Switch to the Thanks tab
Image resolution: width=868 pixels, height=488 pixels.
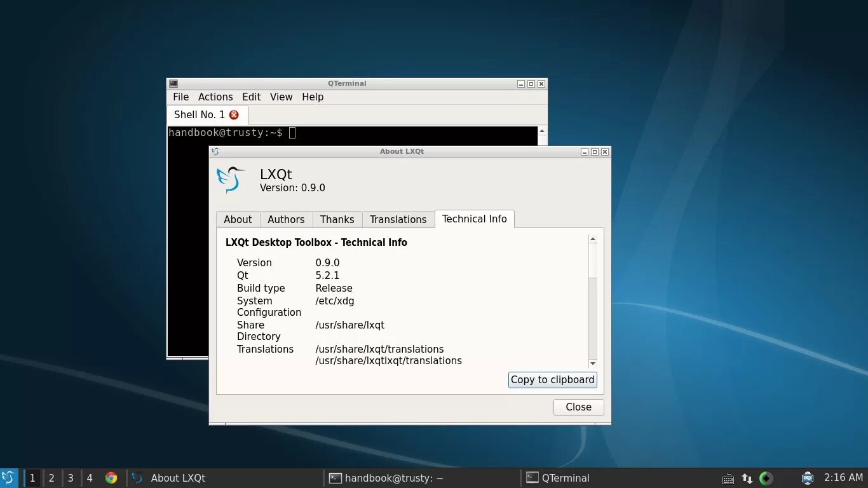click(x=337, y=219)
